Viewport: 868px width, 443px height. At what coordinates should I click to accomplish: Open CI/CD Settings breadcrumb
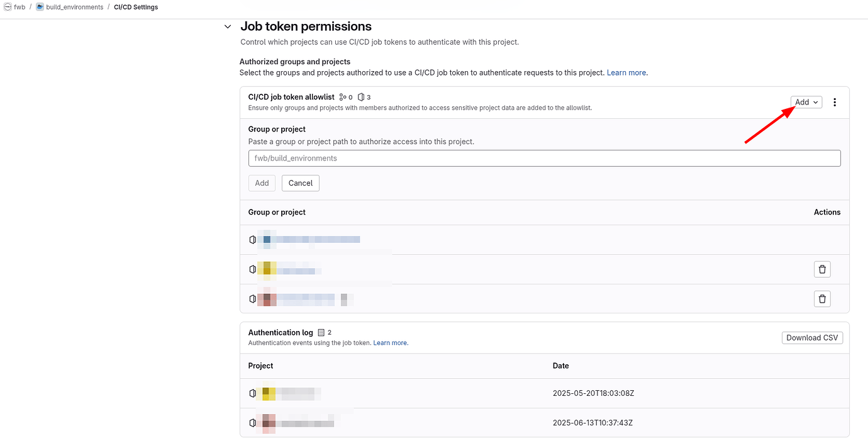click(136, 7)
